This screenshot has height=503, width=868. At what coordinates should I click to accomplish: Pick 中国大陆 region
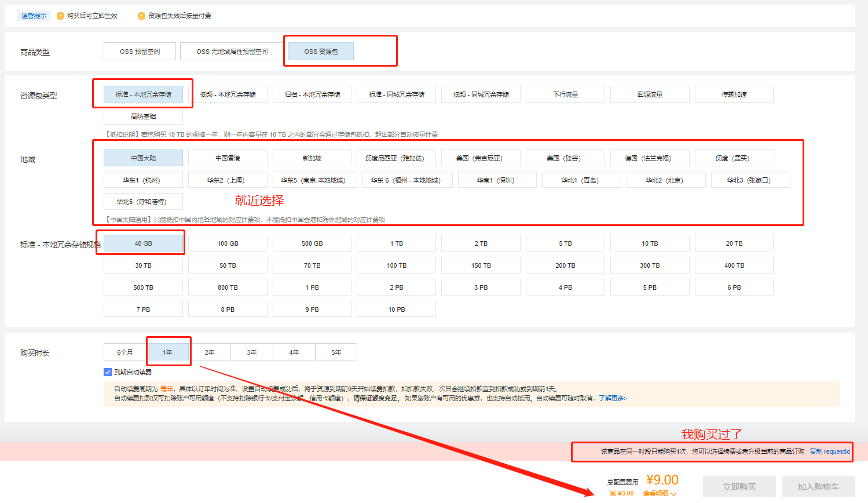143,158
